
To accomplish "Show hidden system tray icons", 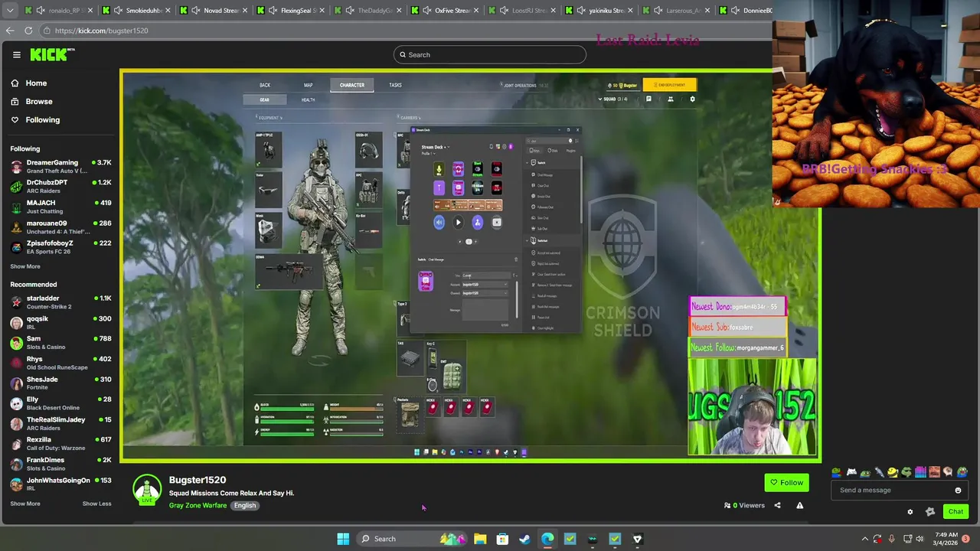I will click(864, 539).
